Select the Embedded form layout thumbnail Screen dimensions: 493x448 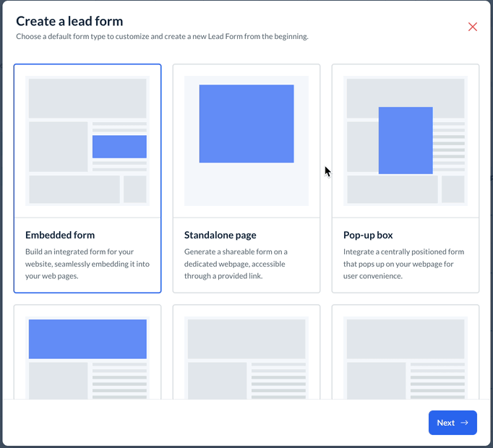click(x=87, y=141)
